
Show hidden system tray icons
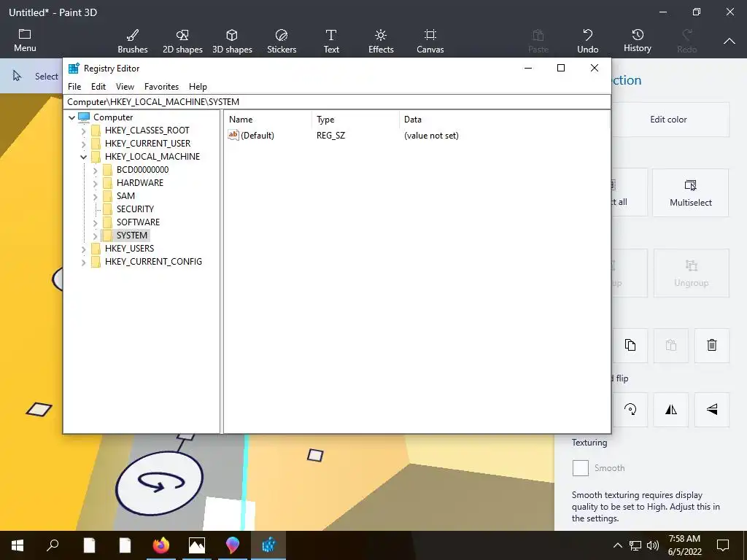point(617,545)
